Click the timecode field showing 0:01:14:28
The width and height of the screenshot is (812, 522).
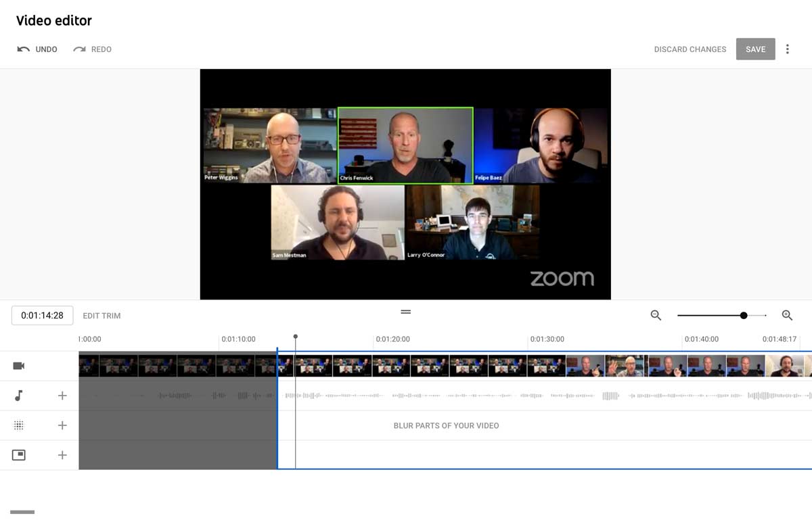click(43, 315)
